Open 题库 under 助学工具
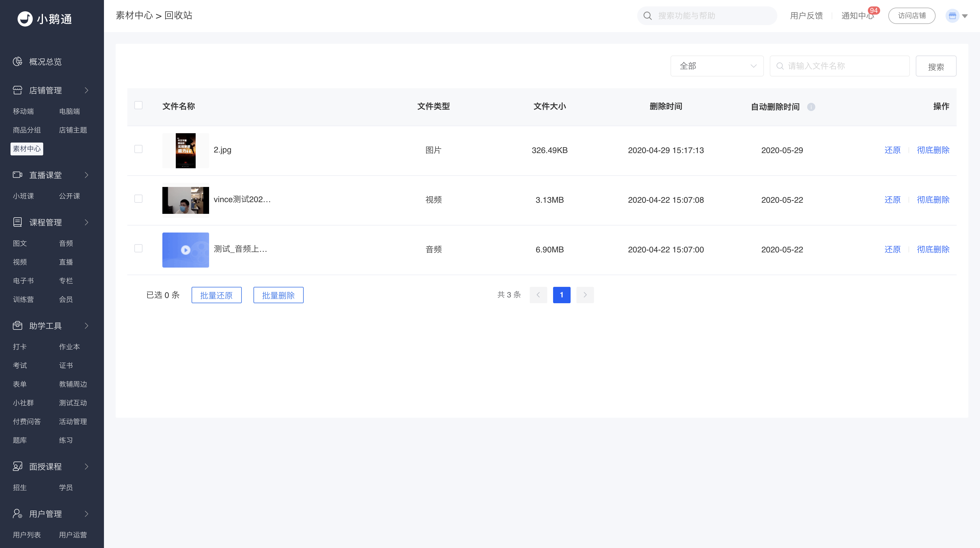980x548 pixels. tap(20, 440)
